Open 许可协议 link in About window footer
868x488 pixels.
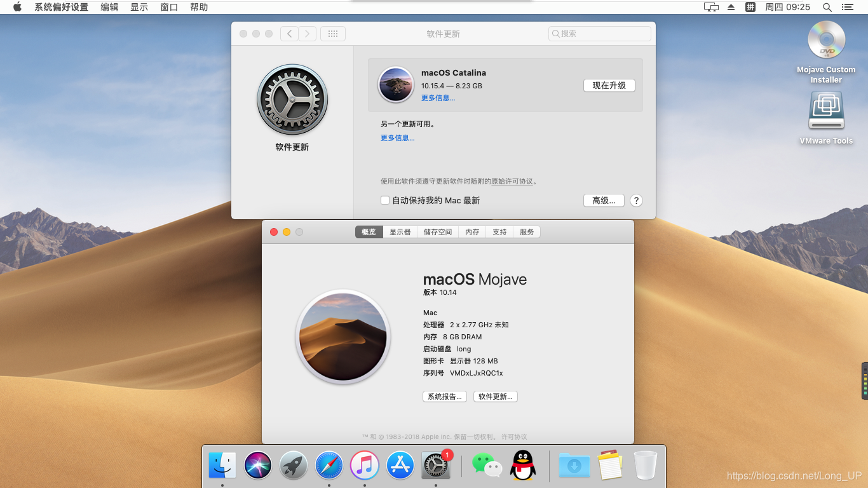tap(514, 437)
